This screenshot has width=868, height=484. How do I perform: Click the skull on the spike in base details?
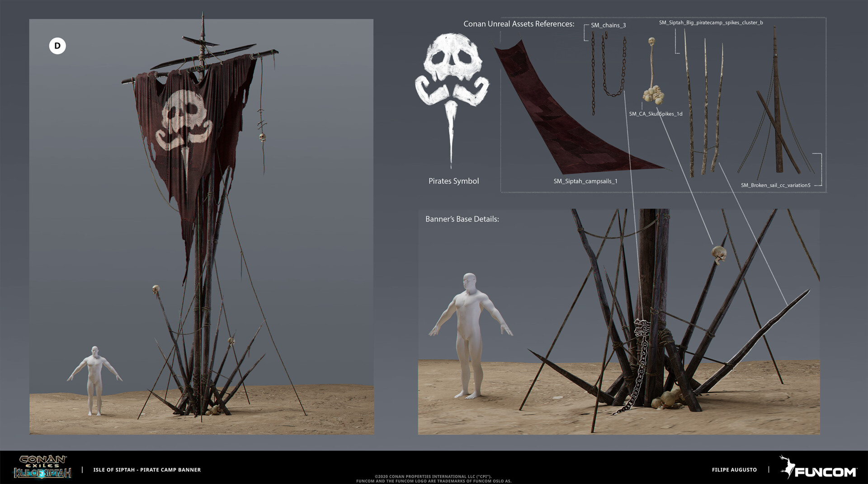click(719, 254)
